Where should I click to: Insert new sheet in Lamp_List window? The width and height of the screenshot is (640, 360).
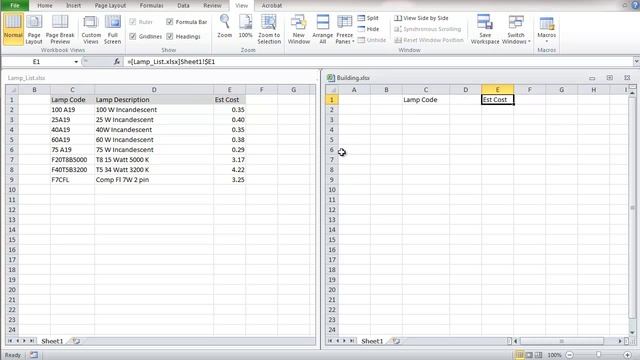tap(76, 341)
